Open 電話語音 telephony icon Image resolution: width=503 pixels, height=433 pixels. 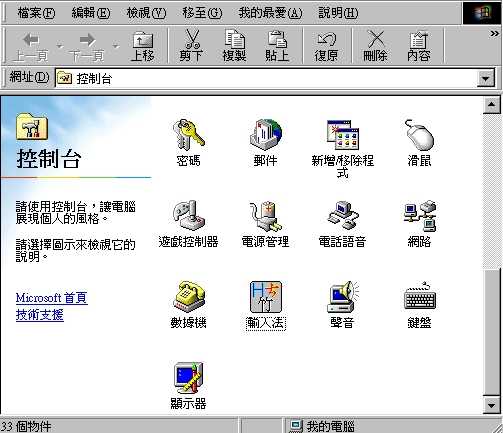342,224
